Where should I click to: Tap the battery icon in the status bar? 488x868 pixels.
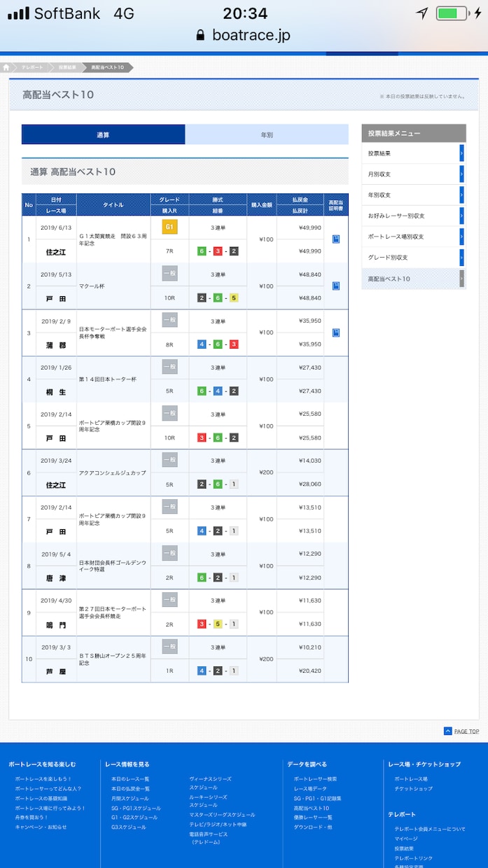coord(452,13)
